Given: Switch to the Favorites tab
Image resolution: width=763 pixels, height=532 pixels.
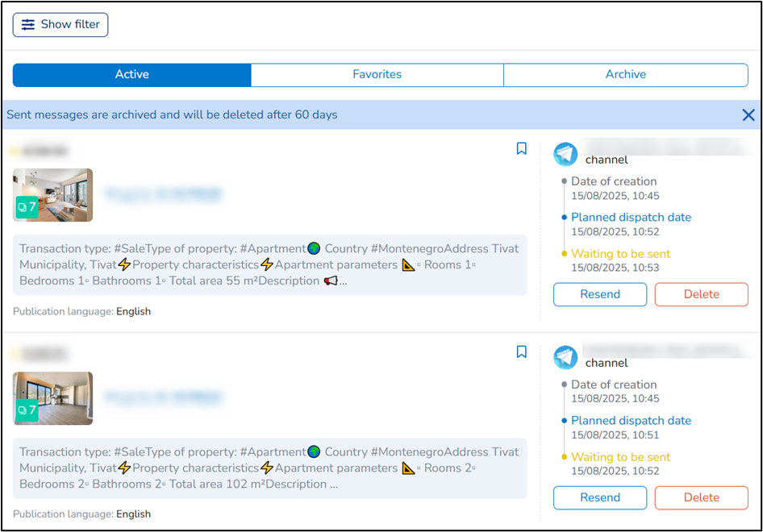Looking at the screenshot, I should coord(377,74).
